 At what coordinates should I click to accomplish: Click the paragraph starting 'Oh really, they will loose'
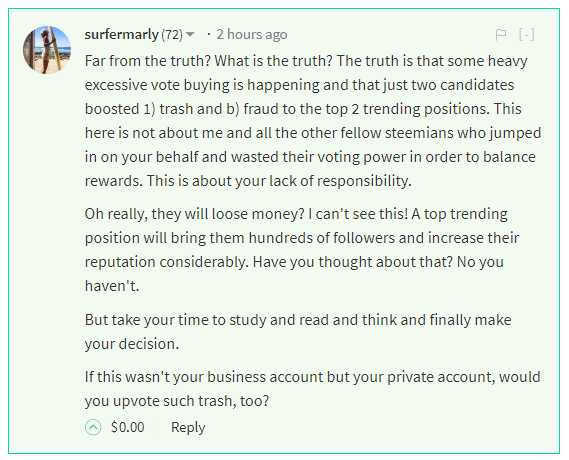click(x=302, y=250)
